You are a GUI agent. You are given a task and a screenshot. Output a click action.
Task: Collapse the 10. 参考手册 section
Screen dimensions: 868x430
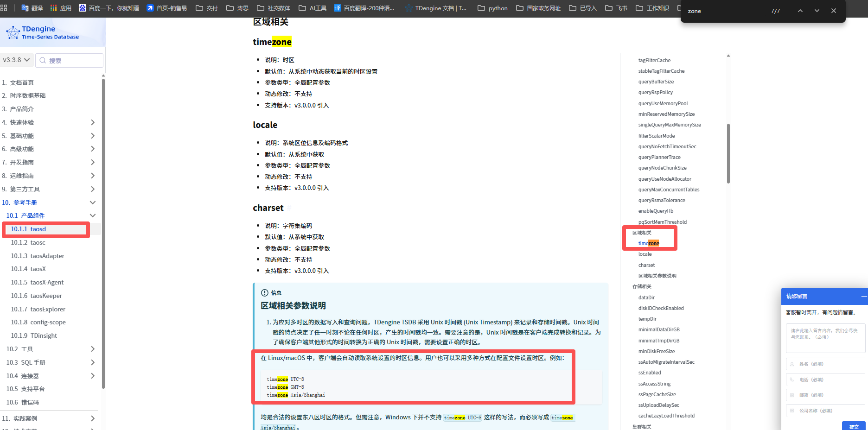pos(92,202)
